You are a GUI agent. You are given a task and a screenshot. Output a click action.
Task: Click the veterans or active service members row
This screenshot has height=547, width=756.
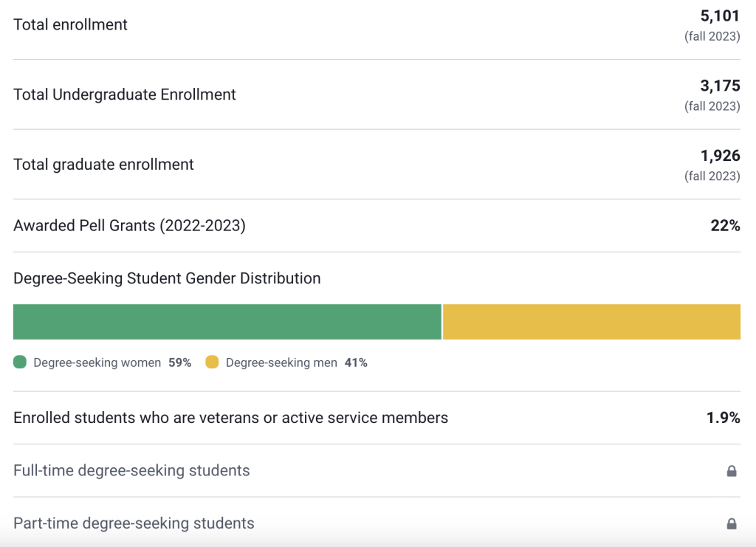pos(230,418)
